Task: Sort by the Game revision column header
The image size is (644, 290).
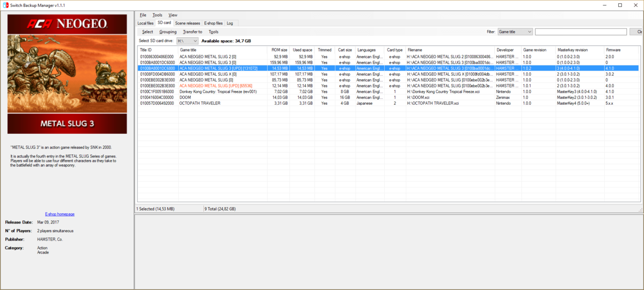Action: click(538, 49)
